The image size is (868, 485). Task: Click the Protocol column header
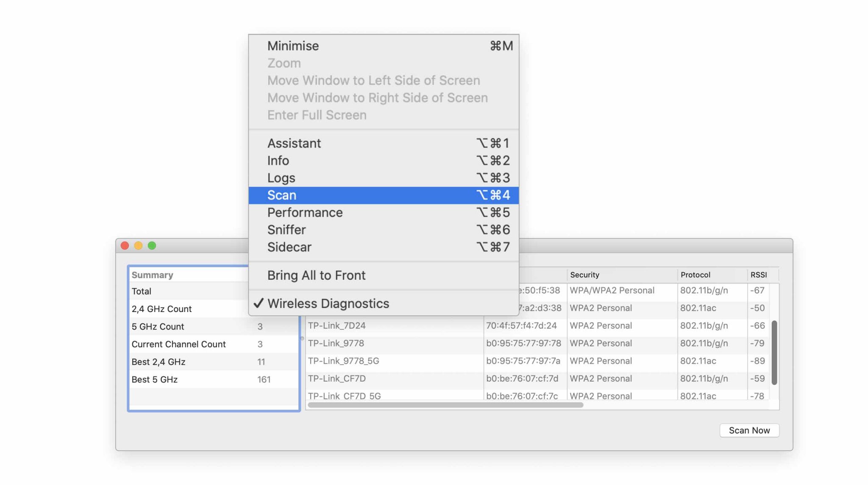point(696,275)
